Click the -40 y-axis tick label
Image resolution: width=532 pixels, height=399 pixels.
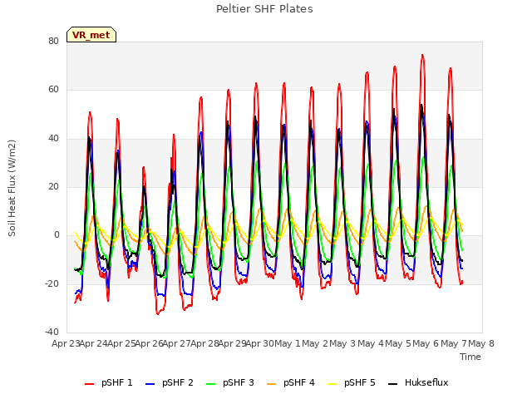point(52,332)
